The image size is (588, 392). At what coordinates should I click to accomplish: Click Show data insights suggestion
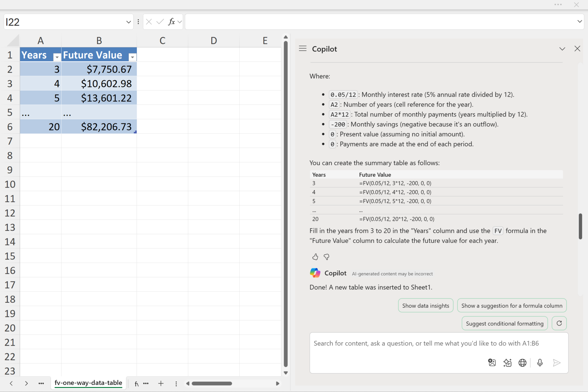(425, 306)
